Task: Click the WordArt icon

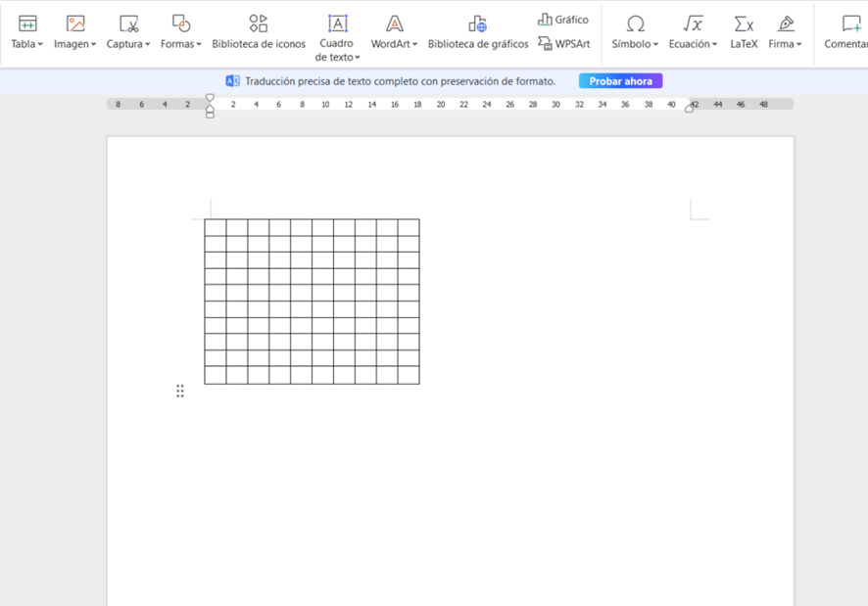Action: point(394,23)
